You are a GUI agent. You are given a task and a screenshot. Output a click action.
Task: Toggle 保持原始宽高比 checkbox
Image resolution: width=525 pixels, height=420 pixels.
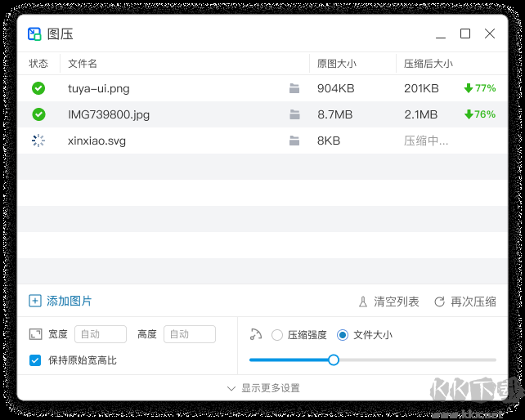pos(35,360)
